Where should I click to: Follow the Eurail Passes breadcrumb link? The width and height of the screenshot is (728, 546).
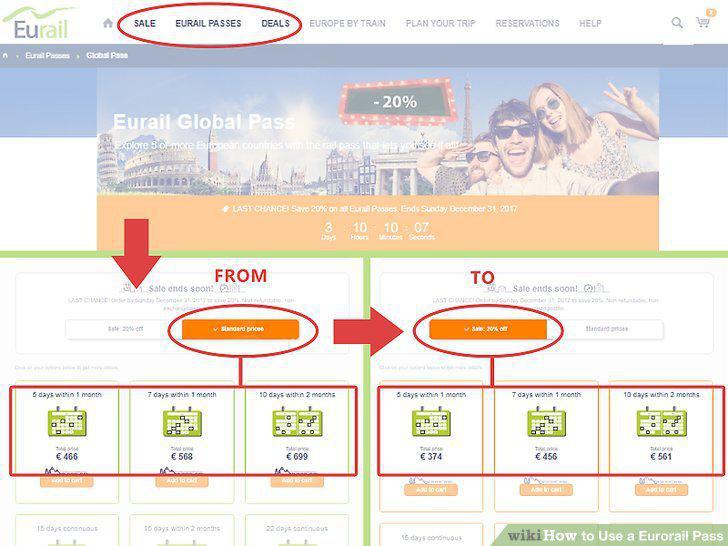47,56
